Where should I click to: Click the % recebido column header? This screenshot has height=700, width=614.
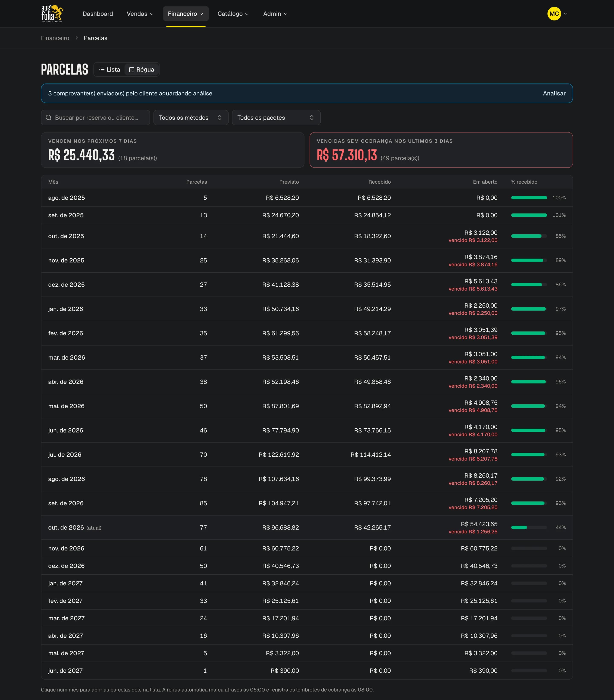(524, 182)
